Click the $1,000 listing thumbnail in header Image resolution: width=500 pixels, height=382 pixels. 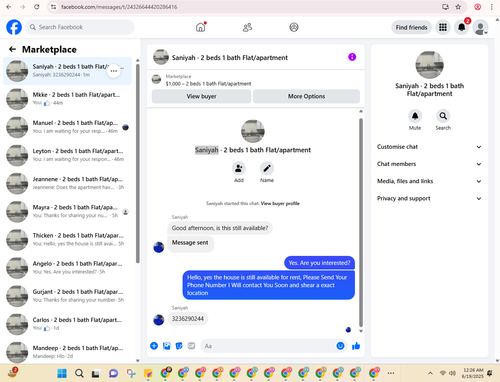click(x=156, y=79)
